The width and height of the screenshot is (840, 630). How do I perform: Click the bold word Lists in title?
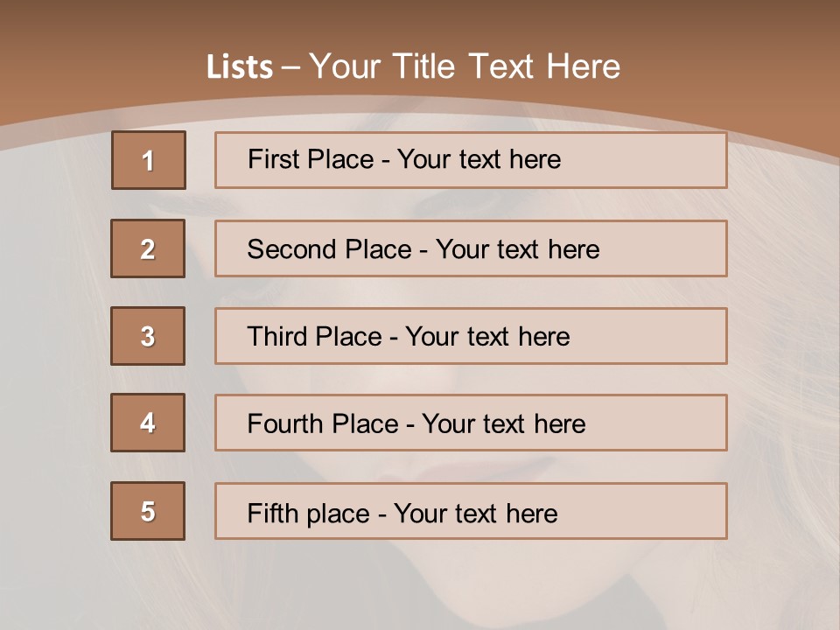point(240,67)
